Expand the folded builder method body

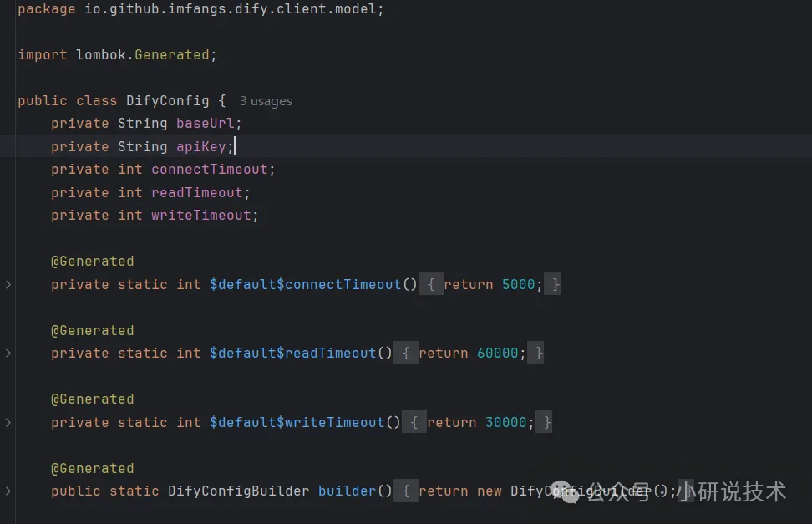pyautogui.click(x=8, y=491)
